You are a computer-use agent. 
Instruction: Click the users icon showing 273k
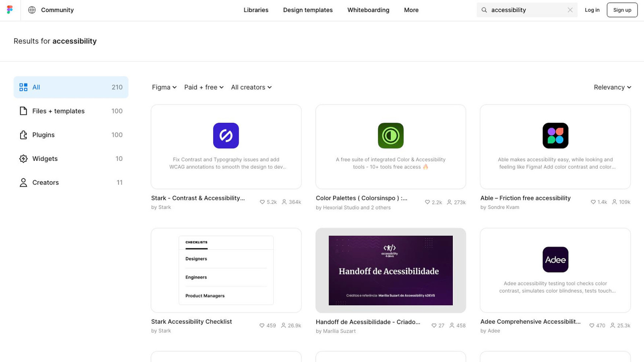pos(449,202)
